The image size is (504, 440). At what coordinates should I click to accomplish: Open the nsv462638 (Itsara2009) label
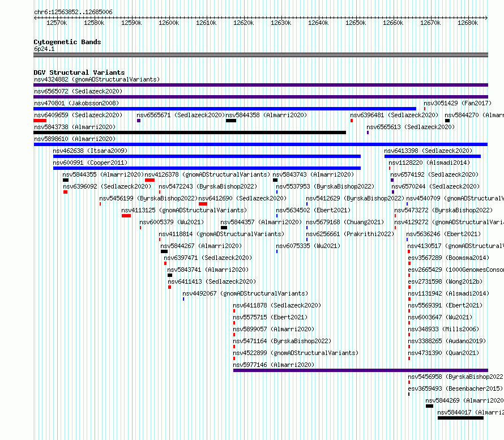[90, 151]
